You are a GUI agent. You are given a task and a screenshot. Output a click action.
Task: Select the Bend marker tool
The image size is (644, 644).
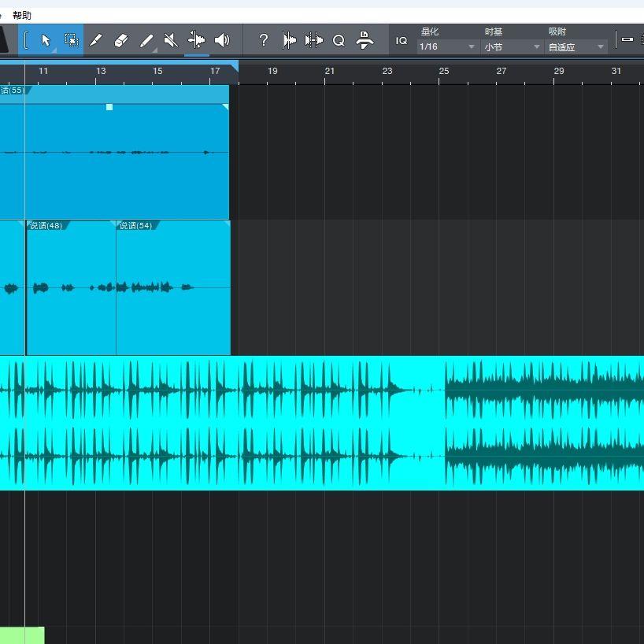[x=196, y=40]
